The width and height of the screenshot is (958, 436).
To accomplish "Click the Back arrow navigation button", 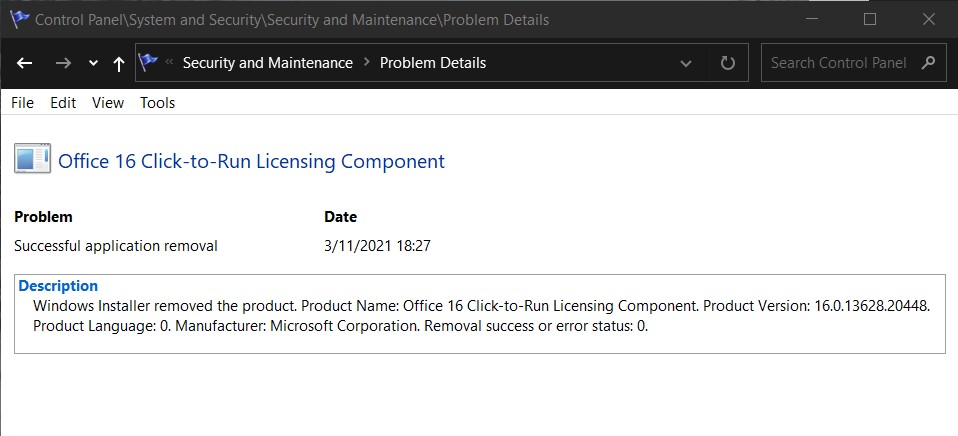I will tap(24, 63).
